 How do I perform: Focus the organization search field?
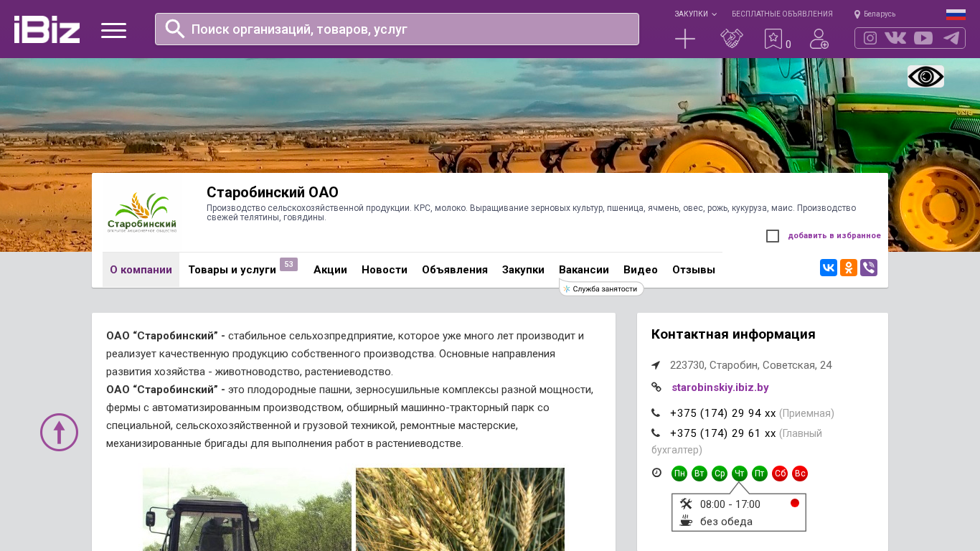click(x=397, y=29)
